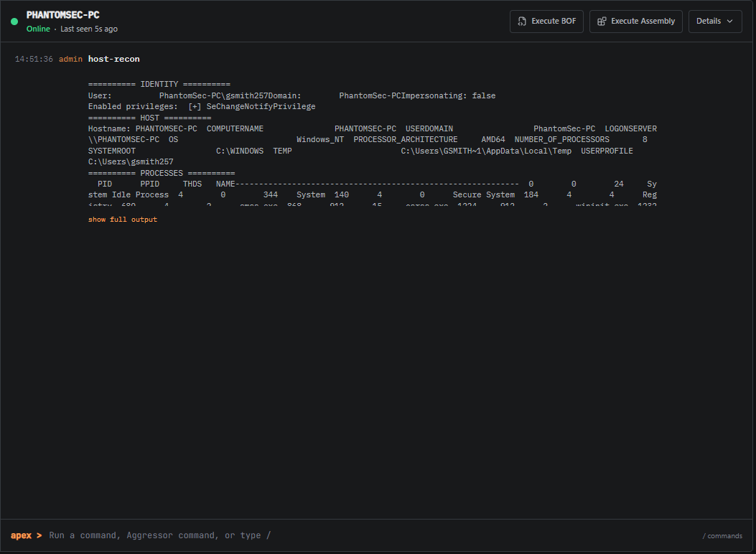Click the SeChangeNotifyPrivilege entry
Image resolution: width=756 pixels, height=554 pixels.
[x=261, y=106]
